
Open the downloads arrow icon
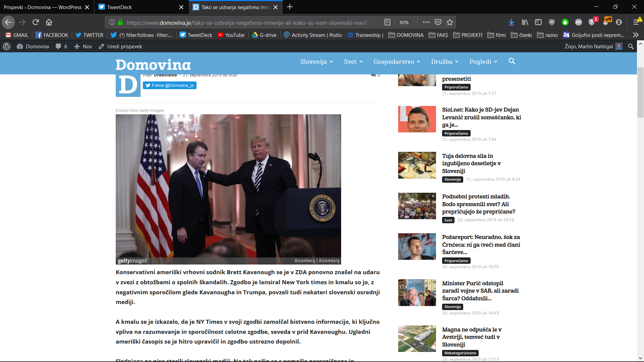[x=511, y=22]
